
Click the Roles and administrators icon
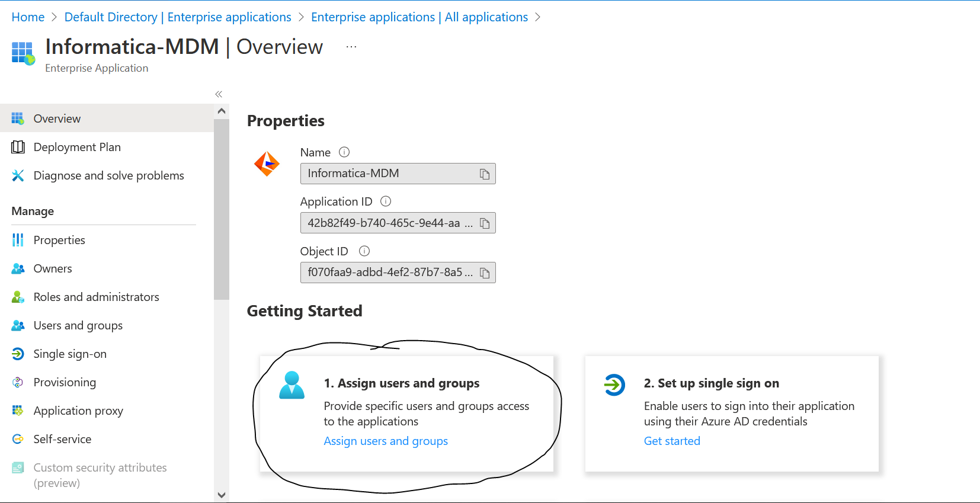pos(18,297)
